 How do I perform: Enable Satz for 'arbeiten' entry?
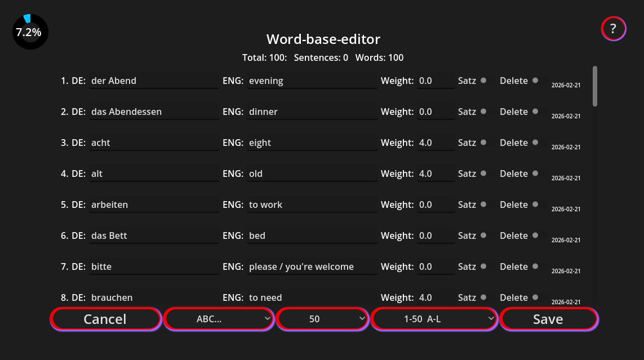pos(483,204)
